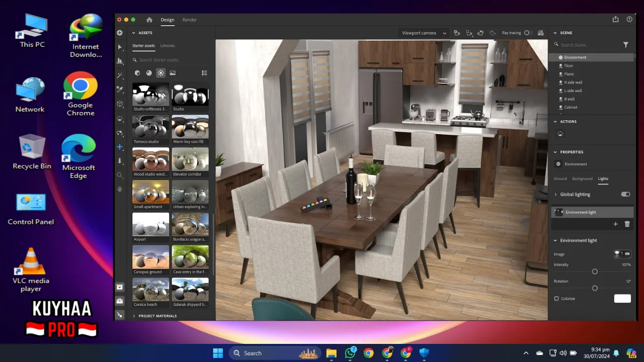Filter starter assets by Models cube icon

tap(137, 73)
